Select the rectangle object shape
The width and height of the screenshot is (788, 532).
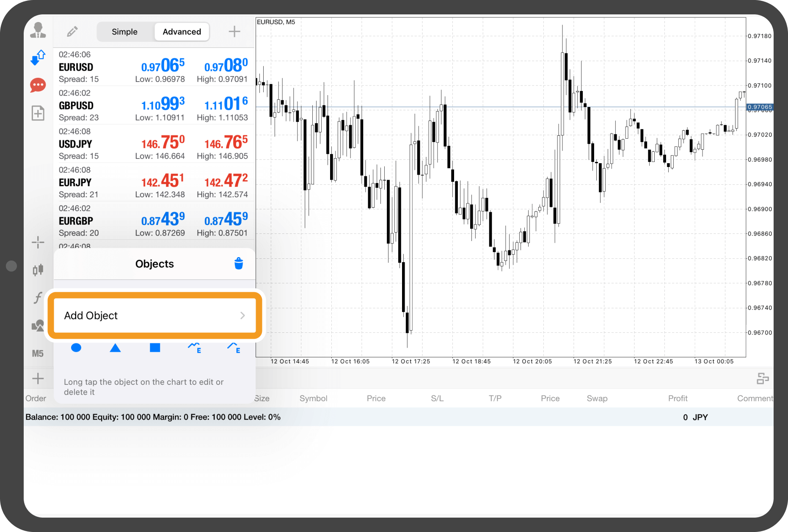click(155, 348)
